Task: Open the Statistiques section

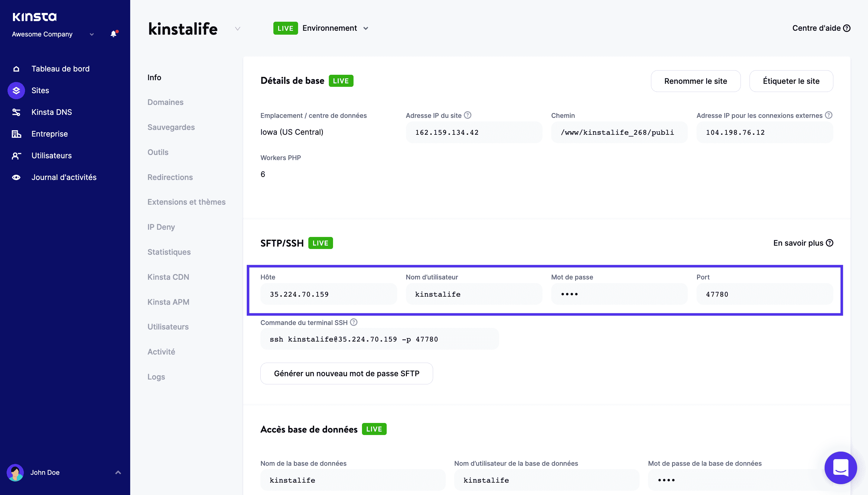Action: click(x=169, y=252)
